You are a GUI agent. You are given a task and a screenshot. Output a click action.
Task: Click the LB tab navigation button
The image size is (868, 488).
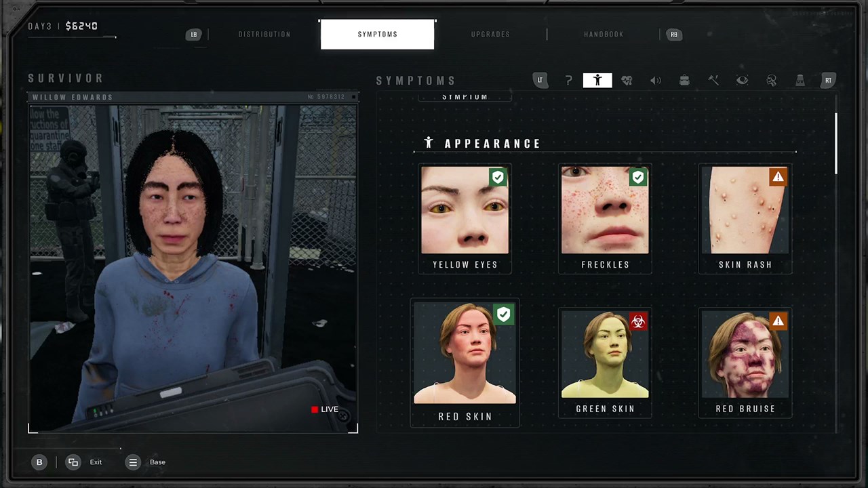194,35
